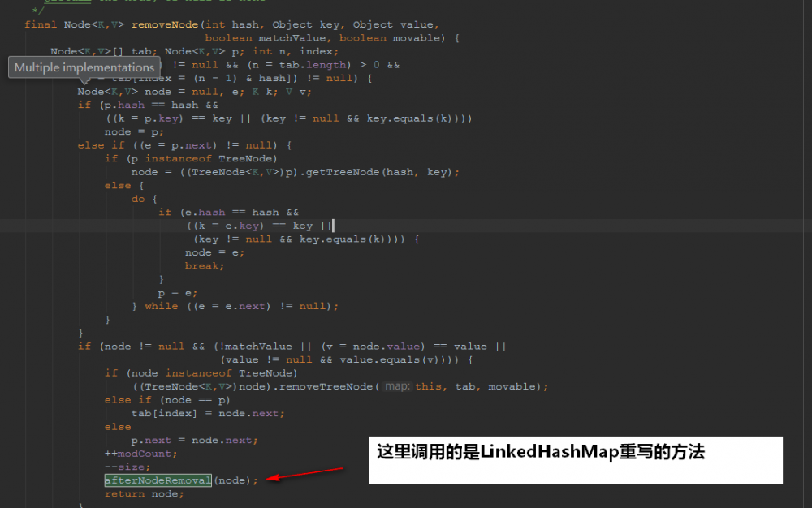This screenshot has width=812, height=508.
Task: Click the int n, index; declaration
Action: coord(296,51)
